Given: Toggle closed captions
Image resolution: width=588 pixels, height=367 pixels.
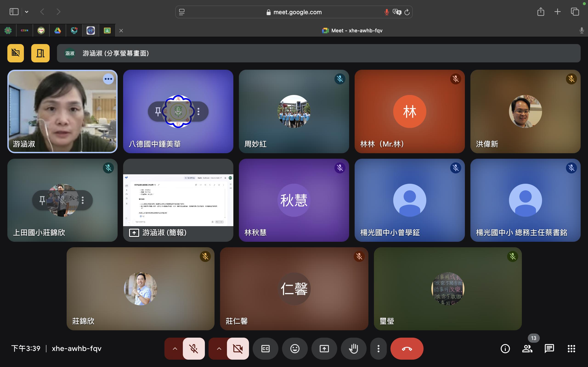Looking at the screenshot, I should pos(265,349).
